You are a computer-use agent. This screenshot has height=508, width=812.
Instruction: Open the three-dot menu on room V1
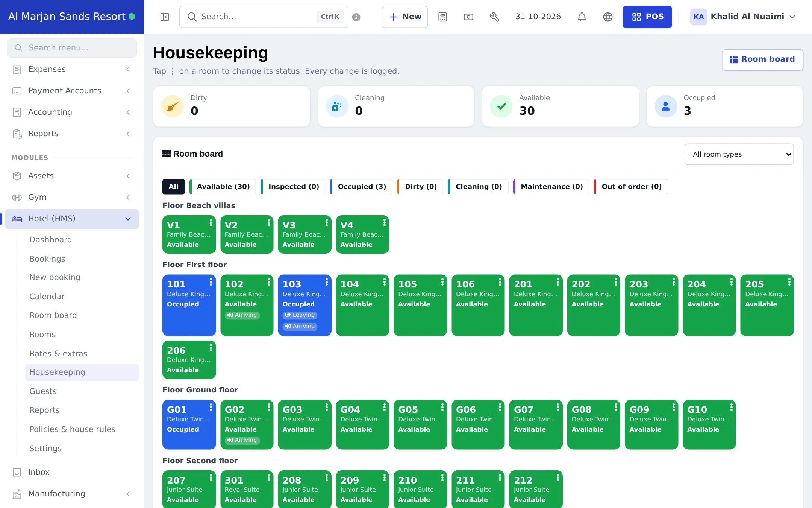pos(211,222)
